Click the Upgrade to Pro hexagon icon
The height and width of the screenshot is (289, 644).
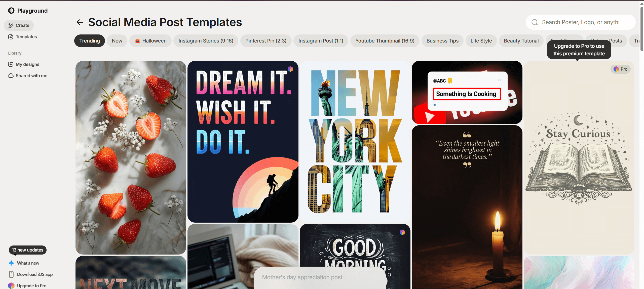click(11, 286)
